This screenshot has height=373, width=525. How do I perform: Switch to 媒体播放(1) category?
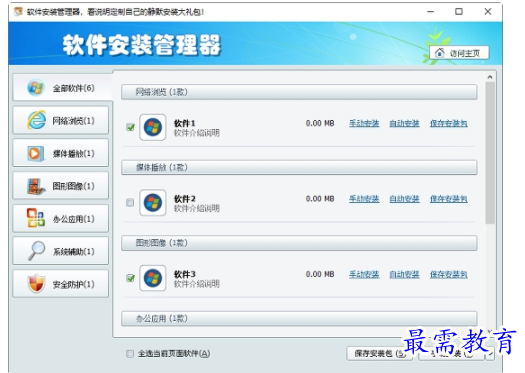(61, 153)
